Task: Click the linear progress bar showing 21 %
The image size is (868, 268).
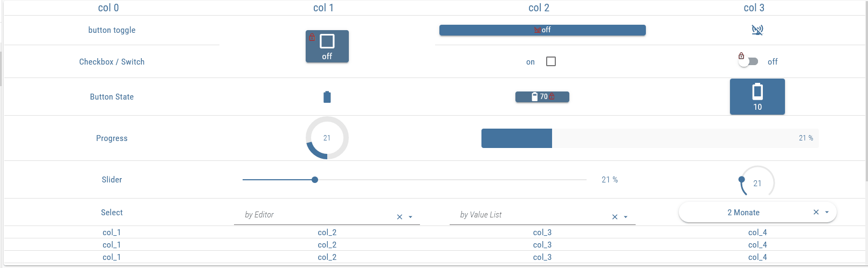Action: coord(650,138)
